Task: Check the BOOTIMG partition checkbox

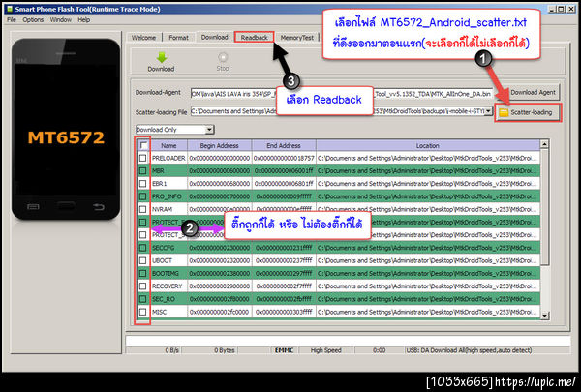Action: pos(142,274)
